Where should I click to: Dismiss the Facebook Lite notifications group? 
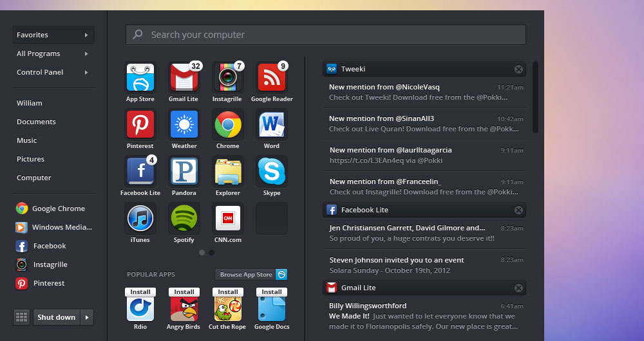tap(518, 210)
